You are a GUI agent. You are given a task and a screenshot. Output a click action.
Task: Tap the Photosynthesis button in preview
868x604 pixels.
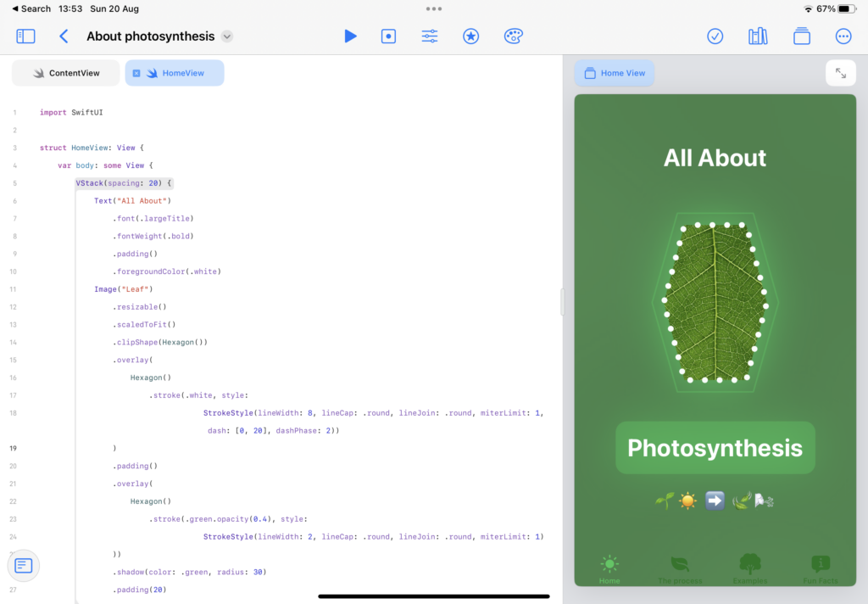coord(715,448)
